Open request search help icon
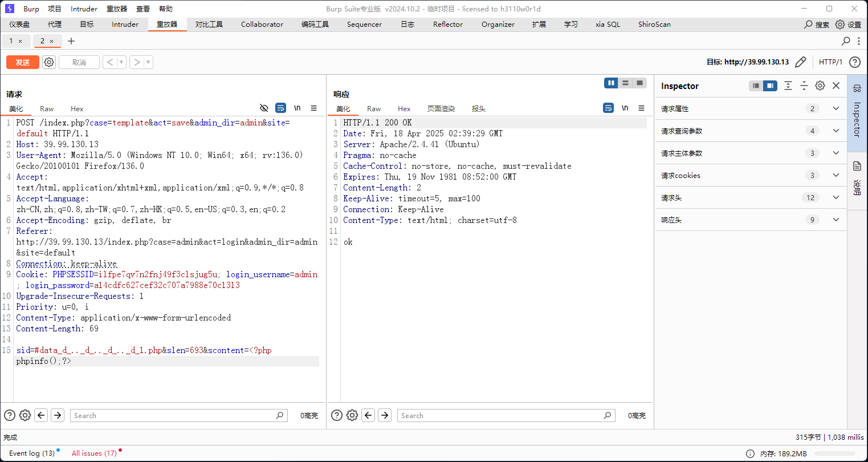Image resolution: width=868 pixels, height=462 pixels. pos(10,415)
